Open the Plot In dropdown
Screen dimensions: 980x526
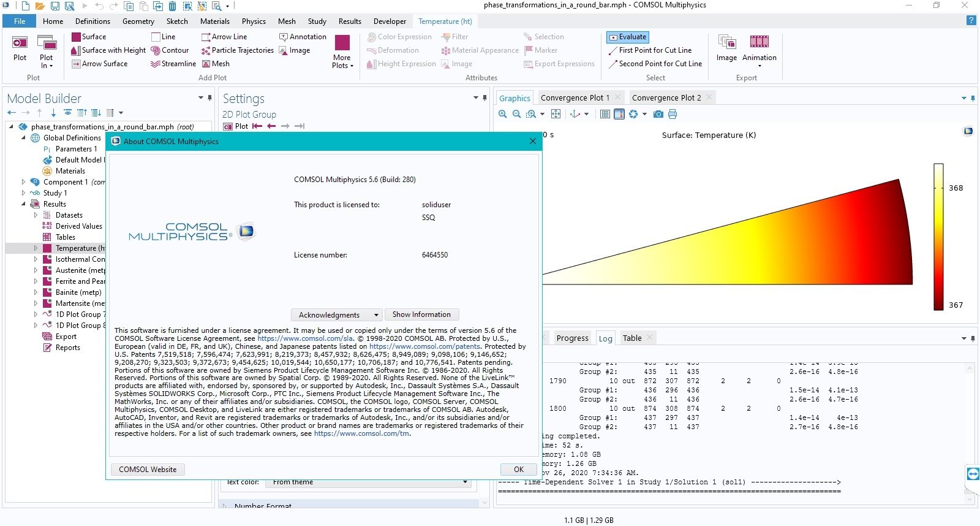pyautogui.click(x=47, y=51)
